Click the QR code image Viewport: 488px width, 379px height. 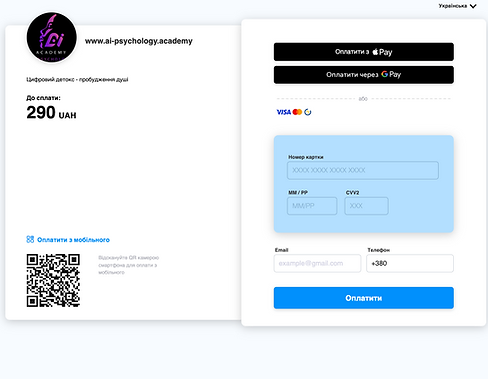(53, 280)
